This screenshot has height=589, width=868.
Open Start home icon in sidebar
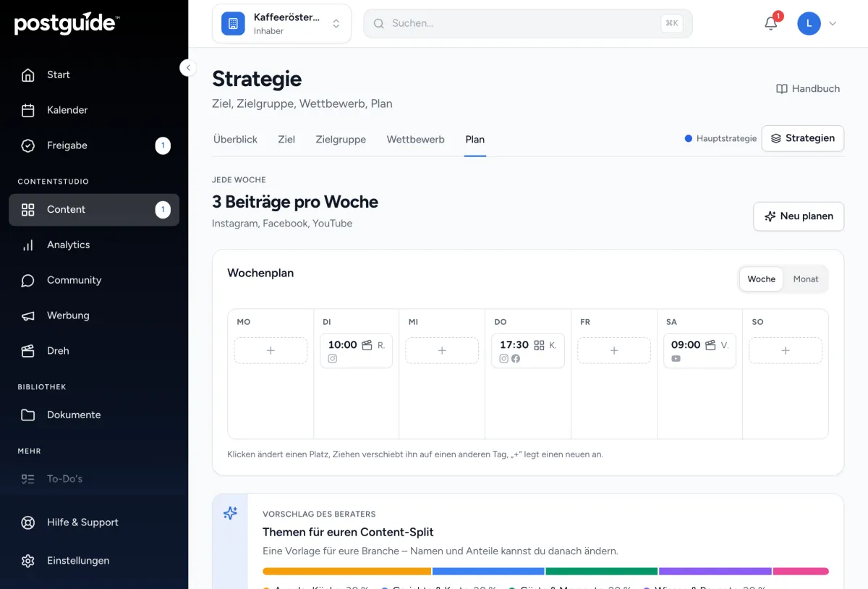coord(28,75)
